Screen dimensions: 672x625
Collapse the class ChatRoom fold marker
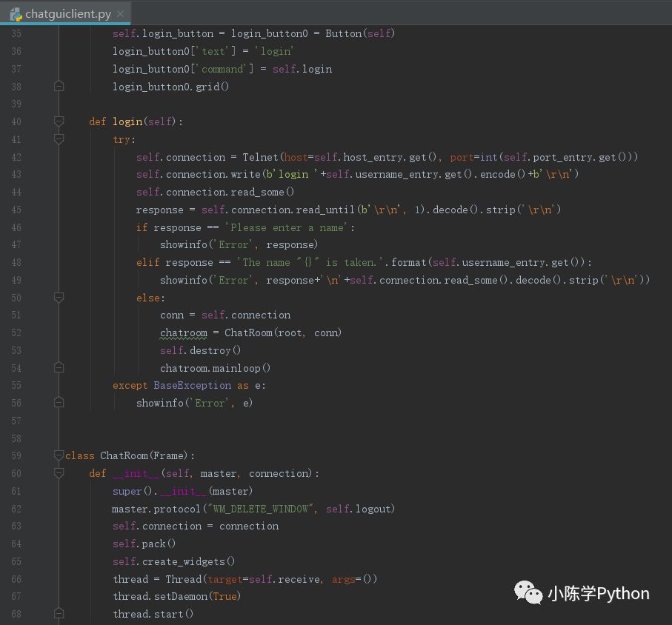[59, 455]
